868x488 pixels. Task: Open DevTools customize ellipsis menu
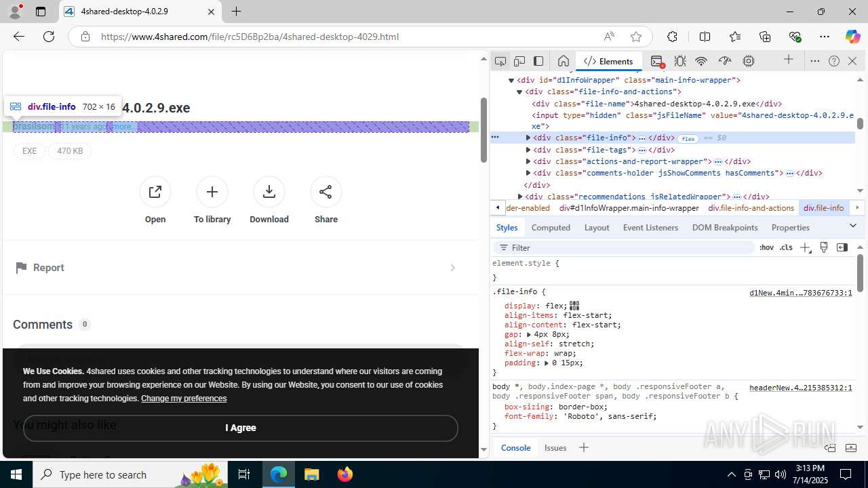click(815, 61)
